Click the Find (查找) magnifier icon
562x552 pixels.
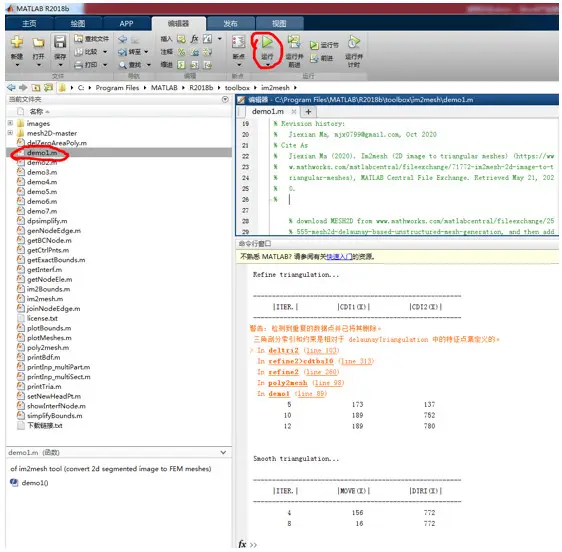(x=123, y=65)
